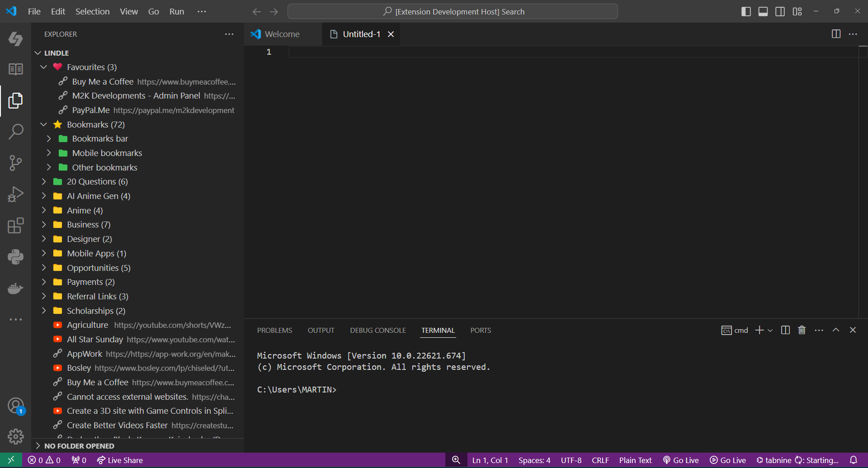The image size is (868, 468).
Task: Collapse the Favourites group
Action: 43,67
